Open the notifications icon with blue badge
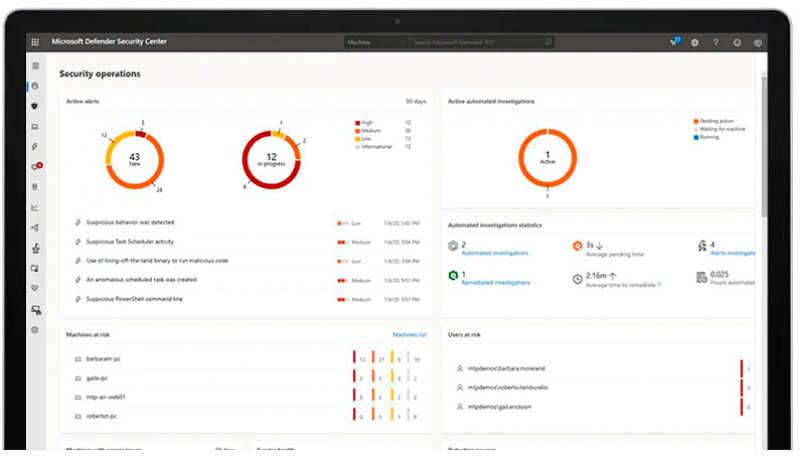The width and height of the screenshot is (800, 464). click(676, 41)
